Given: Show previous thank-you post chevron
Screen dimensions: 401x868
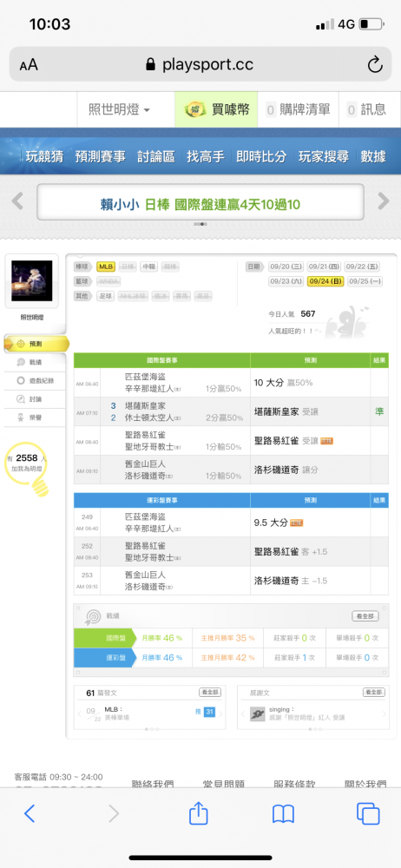Looking at the screenshot, I should pos(244,714).
